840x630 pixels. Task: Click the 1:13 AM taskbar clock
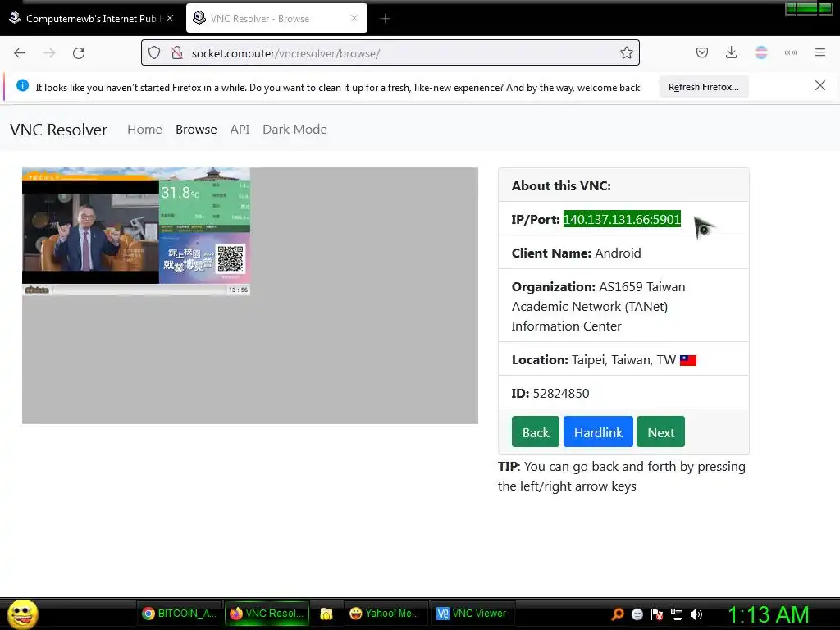click(x=768, y=615)
